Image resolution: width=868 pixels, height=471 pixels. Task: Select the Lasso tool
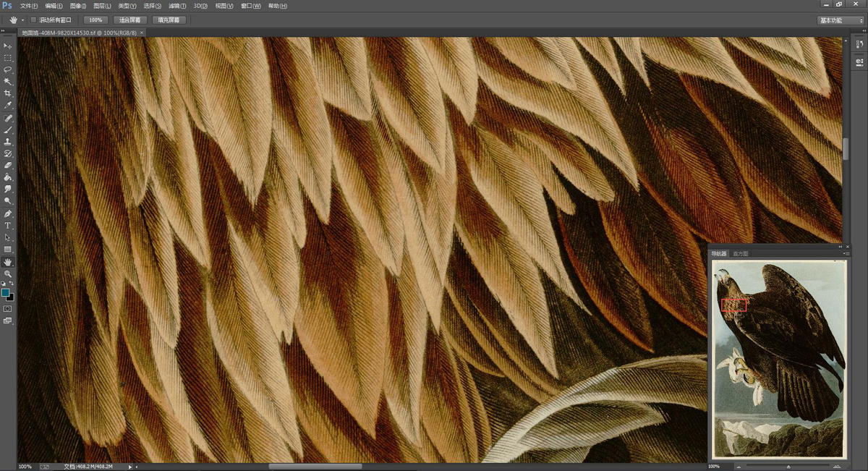click(8, 69)
